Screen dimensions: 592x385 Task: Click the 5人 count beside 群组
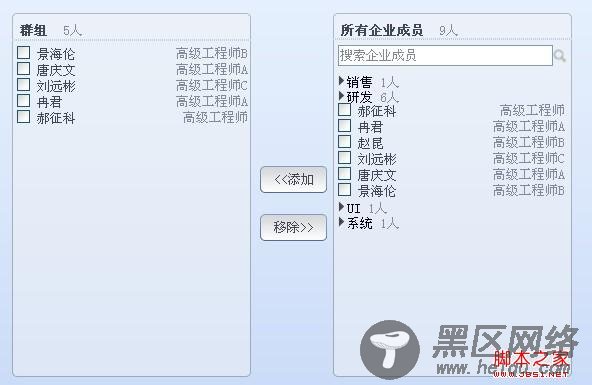click(72, 31)
